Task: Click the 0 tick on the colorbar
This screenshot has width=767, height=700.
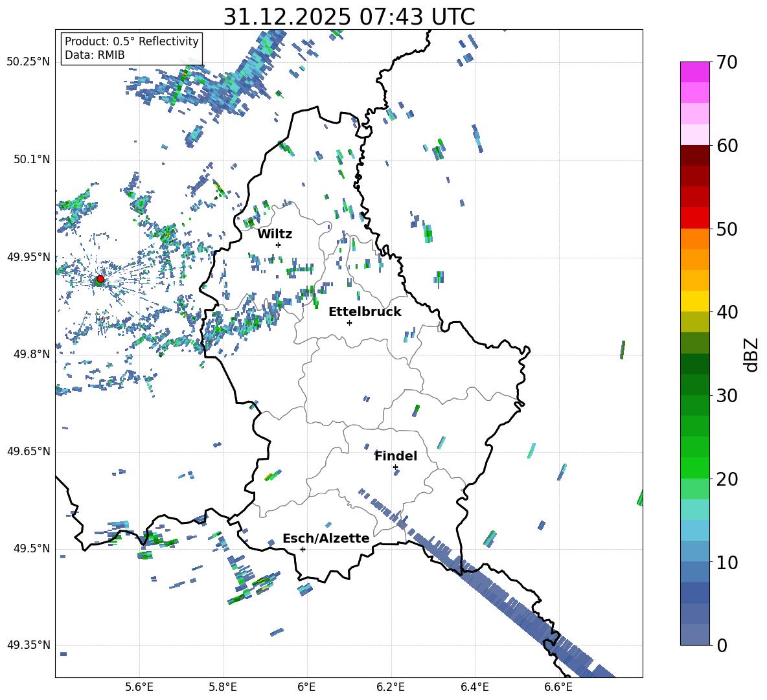Action: (722, 645)
